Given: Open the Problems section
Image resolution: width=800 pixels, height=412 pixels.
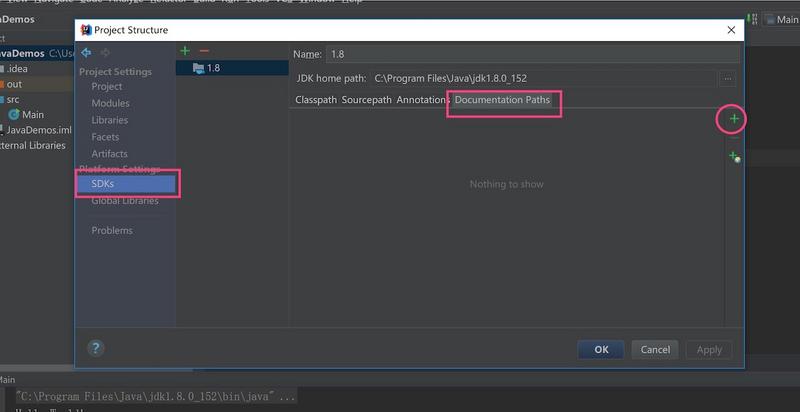Looking at the screenshot, I should pos(112,230).
